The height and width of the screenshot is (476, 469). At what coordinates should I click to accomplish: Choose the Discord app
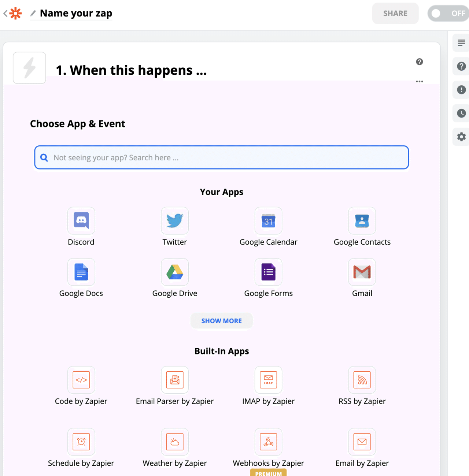(x=81, y=227)
